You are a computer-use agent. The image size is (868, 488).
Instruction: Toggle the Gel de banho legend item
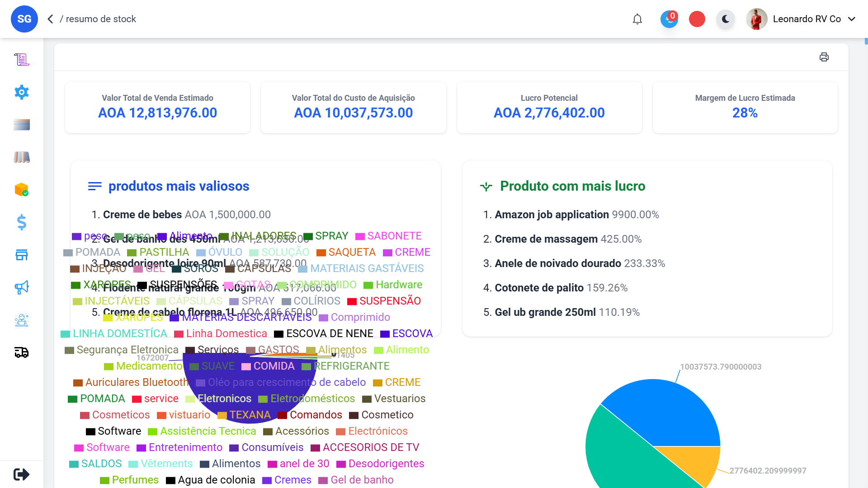(x=356, y=480)
